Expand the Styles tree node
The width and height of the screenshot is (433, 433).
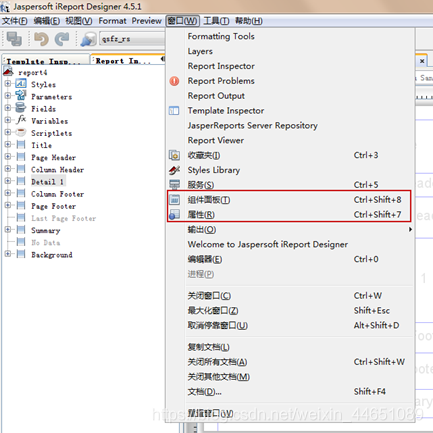pos(8,84)
